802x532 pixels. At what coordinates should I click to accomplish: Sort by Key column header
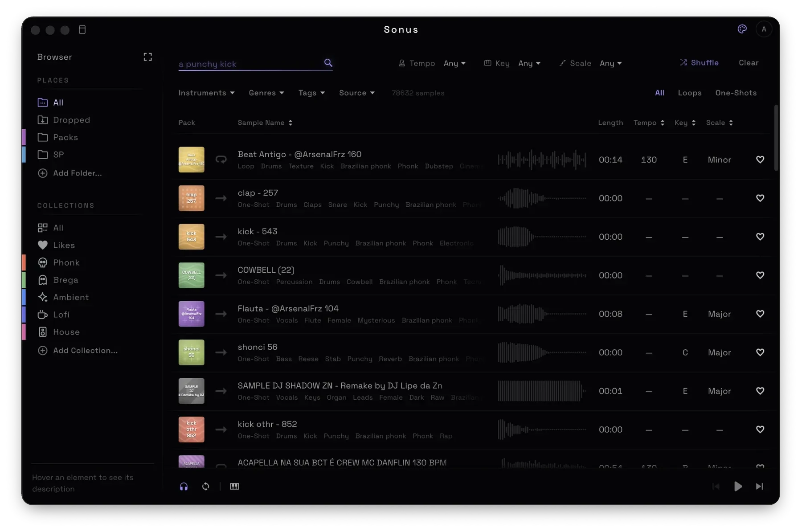point(685,123)
